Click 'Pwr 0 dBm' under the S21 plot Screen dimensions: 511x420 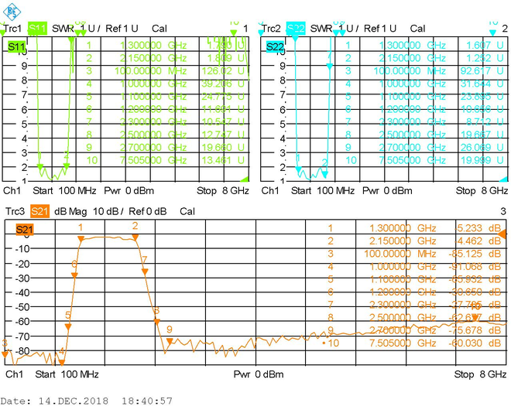(x=259, y=374)
